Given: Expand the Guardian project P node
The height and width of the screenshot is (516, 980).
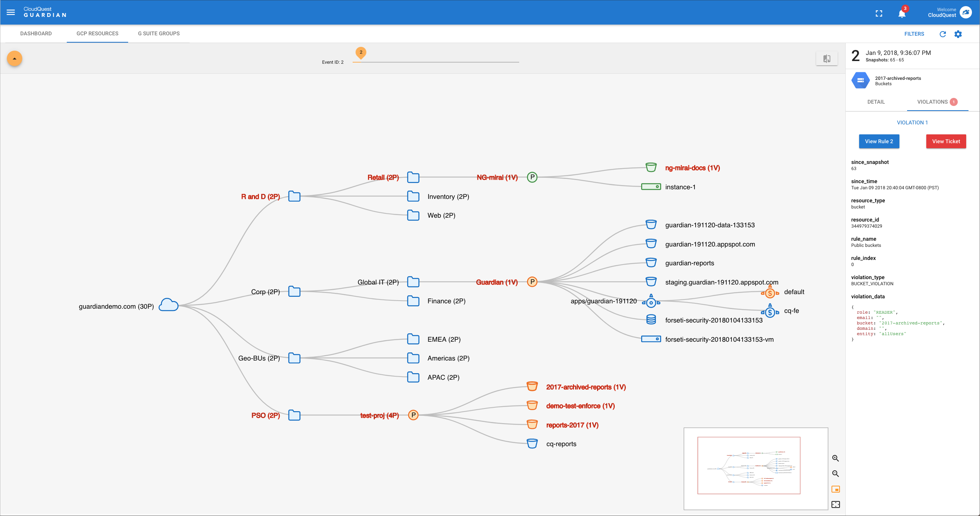Looking at the screenshot, I should pos(533,281).
